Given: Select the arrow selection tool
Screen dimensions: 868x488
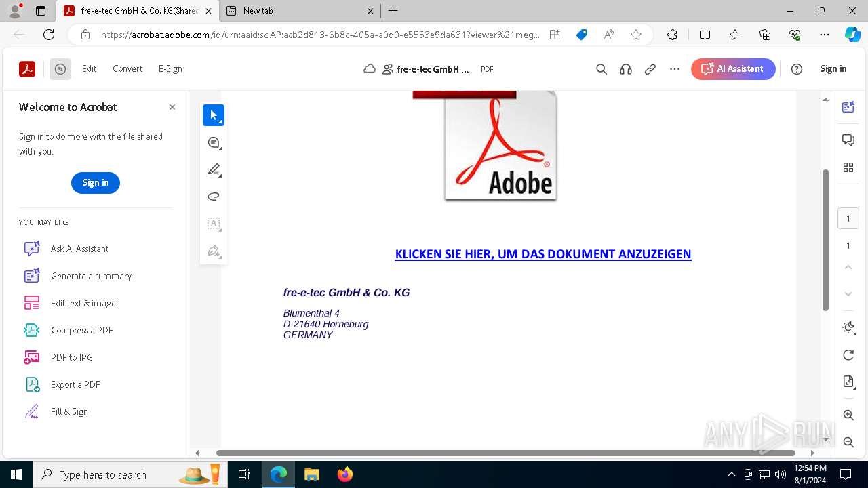Looking at the screenshot, I should [x=214, y=115].
